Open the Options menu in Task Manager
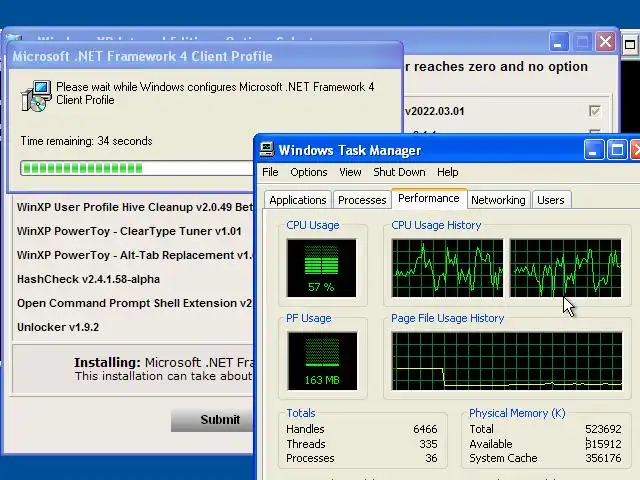This screenshot has width=640, height=480. coord(309,172)
